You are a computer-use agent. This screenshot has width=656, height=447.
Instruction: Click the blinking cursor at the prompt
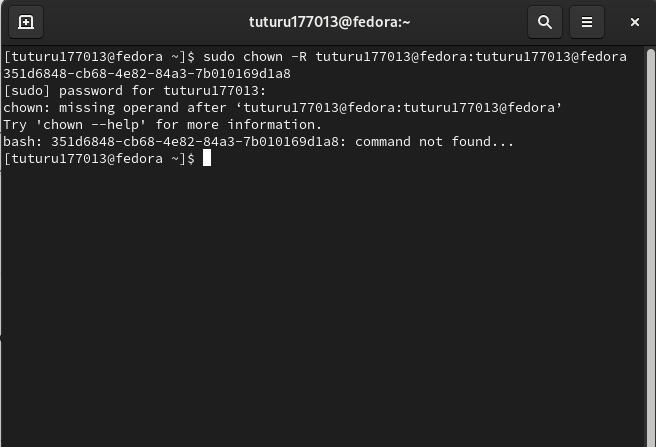tap(207, 159)
